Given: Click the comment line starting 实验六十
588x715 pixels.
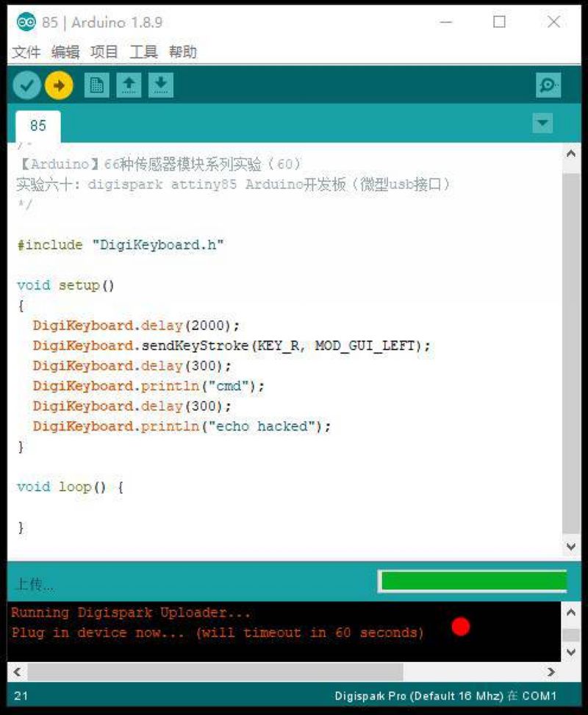Looking at the screenshot, I should [x=234, y=184].
